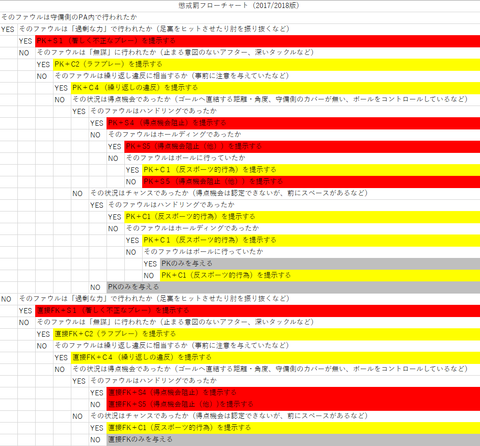Screen dimensions: 480x446
Task: Click the YES cell beside 直接FK+S4
Action: tap(98, 393)
